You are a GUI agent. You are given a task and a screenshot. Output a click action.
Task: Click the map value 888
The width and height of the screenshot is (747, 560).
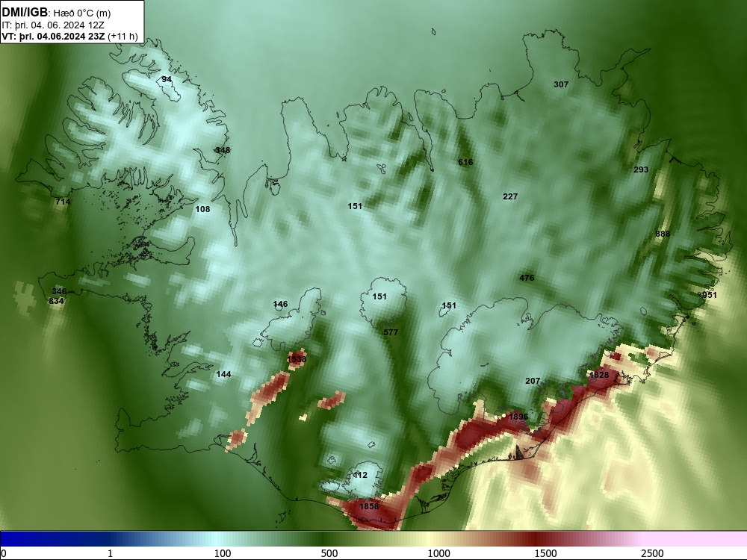coord(663,233)
